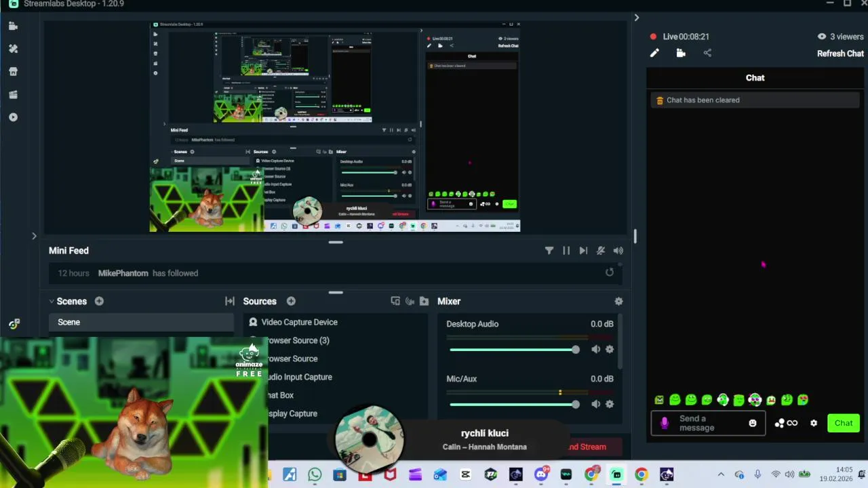
Task: Select the Scene item in Scenes list
Action: (x=141, y=322)
